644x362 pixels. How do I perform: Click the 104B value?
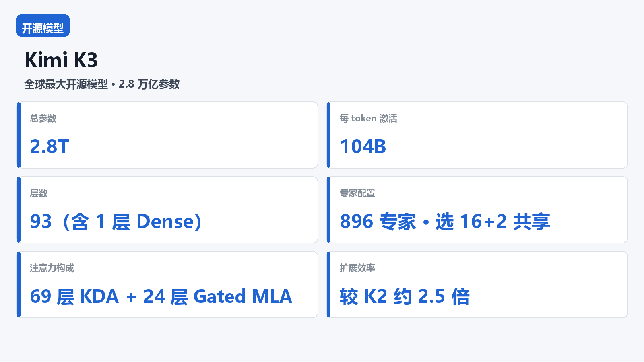tap(363, 146)
